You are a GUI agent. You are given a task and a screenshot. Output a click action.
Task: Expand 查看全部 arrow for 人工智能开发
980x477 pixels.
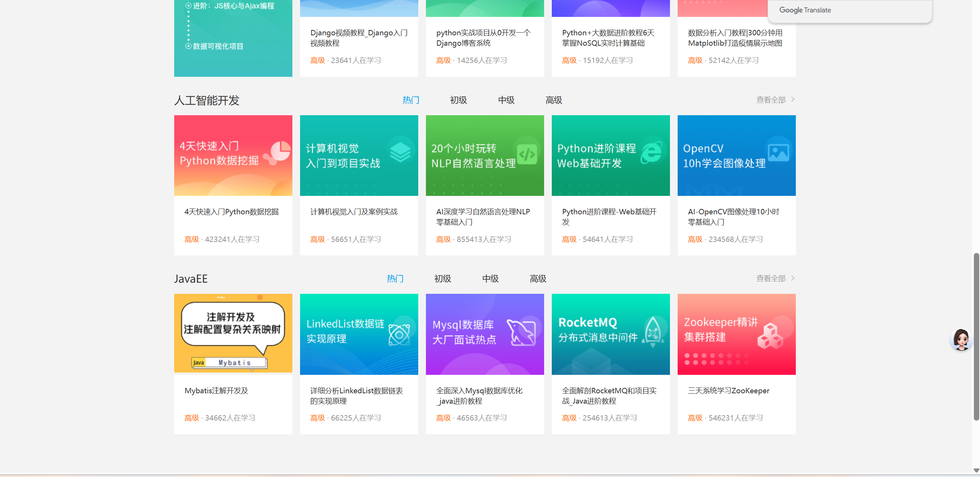click(793, 99)
